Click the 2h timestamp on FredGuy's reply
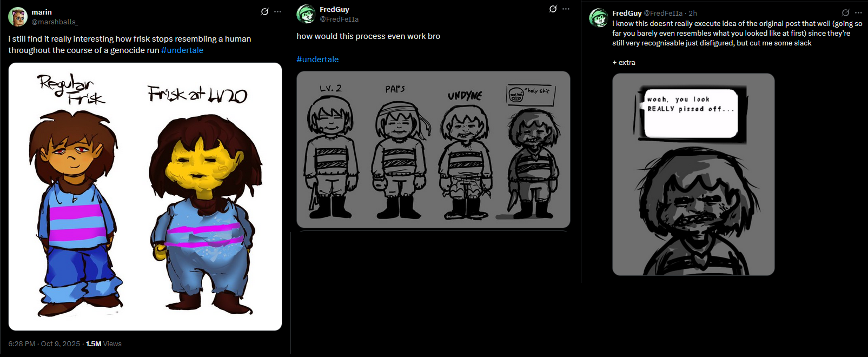Screen dimensions: 868x357 [x=693, y=13]
